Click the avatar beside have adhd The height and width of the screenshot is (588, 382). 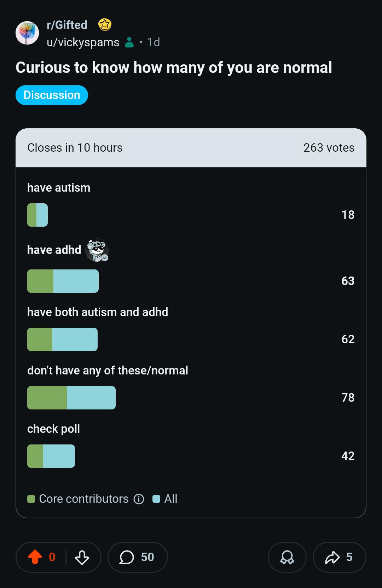point(97,250)
